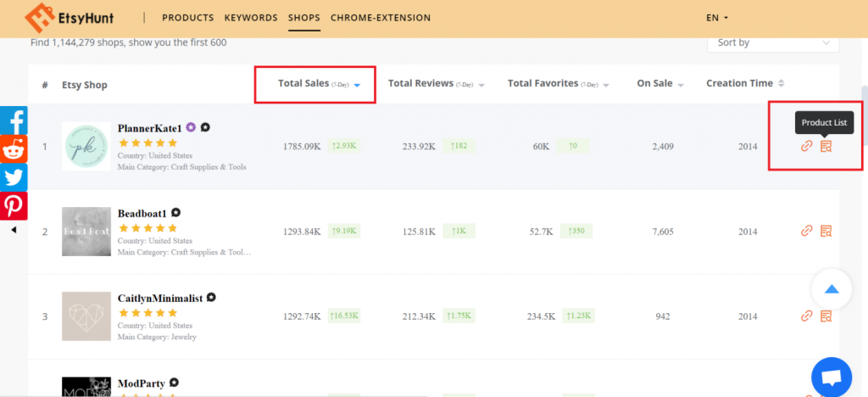The width and height of the screenshot is (868, 397).
Task: Click the Facebook share icon
Action: pyautogui.click(x=14, y=120)
